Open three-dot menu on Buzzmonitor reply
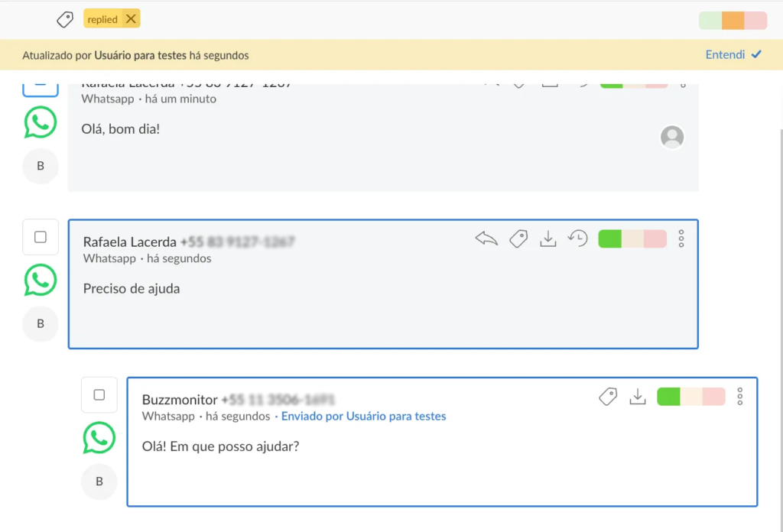Image resolution: width=783 pixels, height=532 pixels. pos(739,397)
